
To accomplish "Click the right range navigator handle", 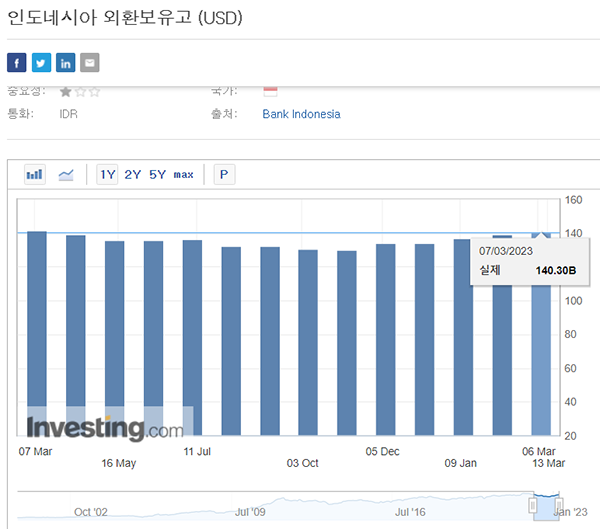I will coord(559,504).
